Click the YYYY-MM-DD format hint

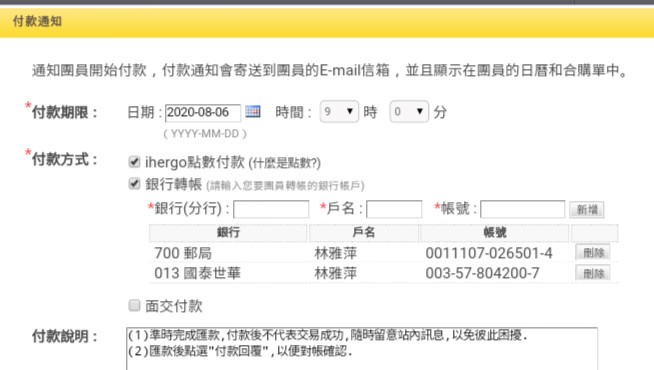[205, 134]
